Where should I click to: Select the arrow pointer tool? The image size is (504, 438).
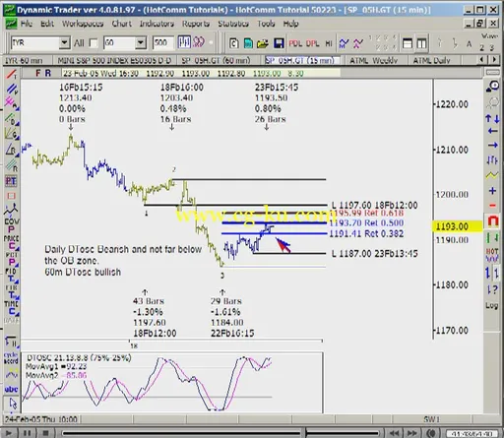pos(13,404)
